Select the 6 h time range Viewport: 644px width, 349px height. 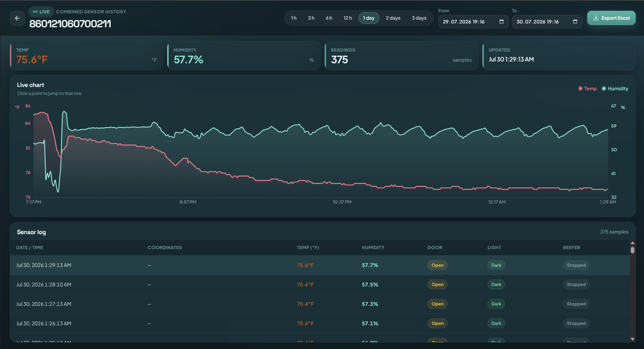coord(329,18)
